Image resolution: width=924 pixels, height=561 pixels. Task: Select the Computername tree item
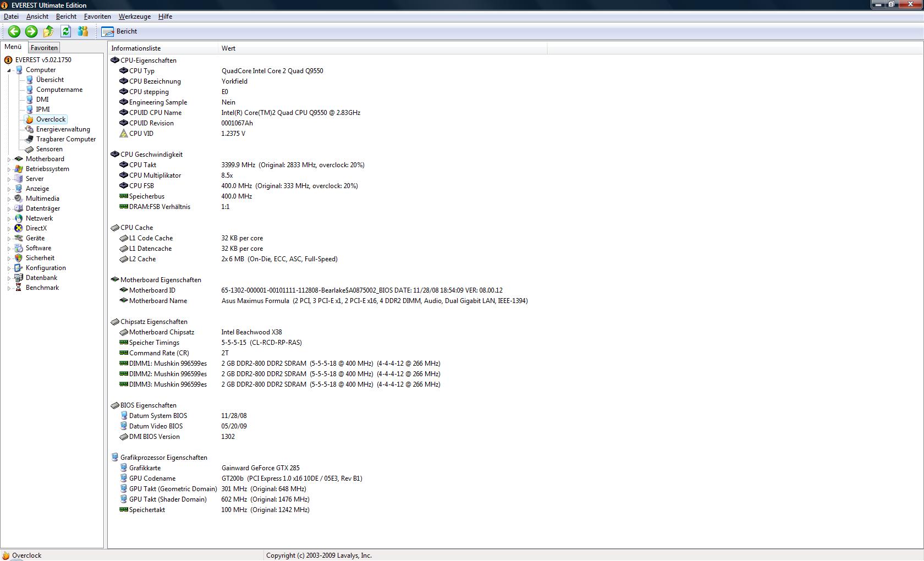pos(59,90)
